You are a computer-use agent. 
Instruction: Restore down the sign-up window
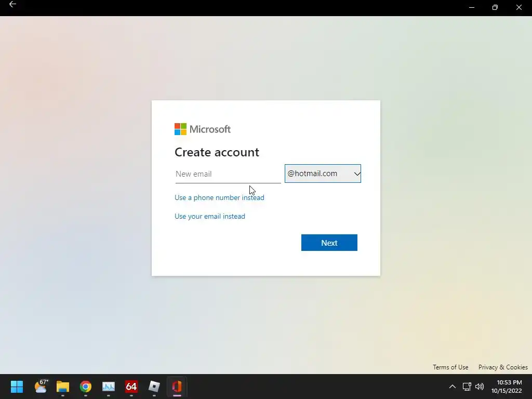[495, 7]
